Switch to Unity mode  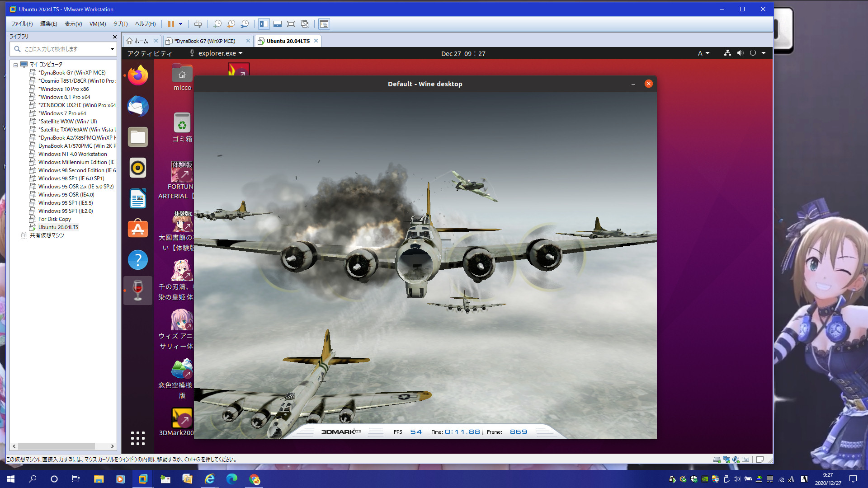(305, 24)
